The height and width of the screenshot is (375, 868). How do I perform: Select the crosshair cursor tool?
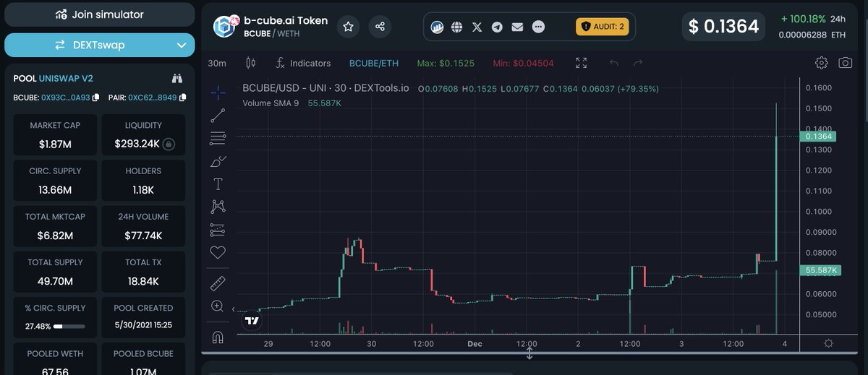tap(218, 92)
